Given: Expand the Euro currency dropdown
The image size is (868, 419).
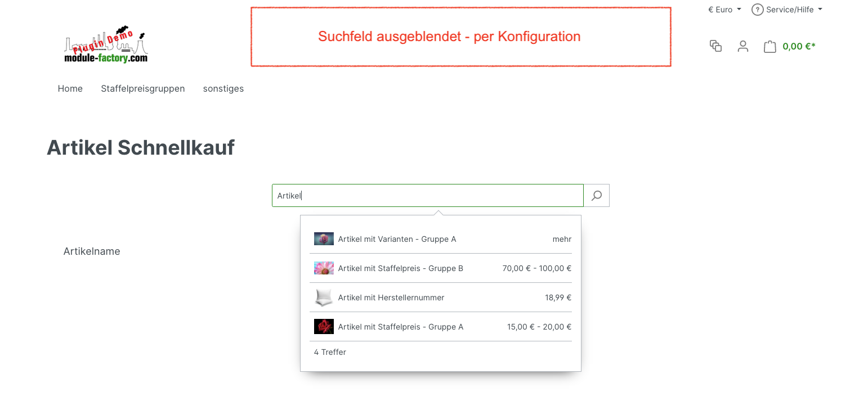Looking at the screenshot, I should coord(725,10).
